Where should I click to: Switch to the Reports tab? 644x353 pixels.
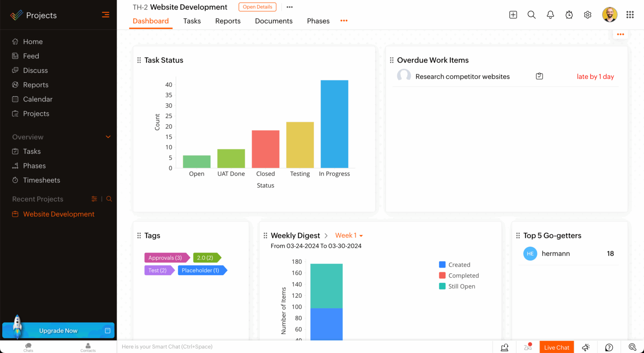tap(228, 21)
